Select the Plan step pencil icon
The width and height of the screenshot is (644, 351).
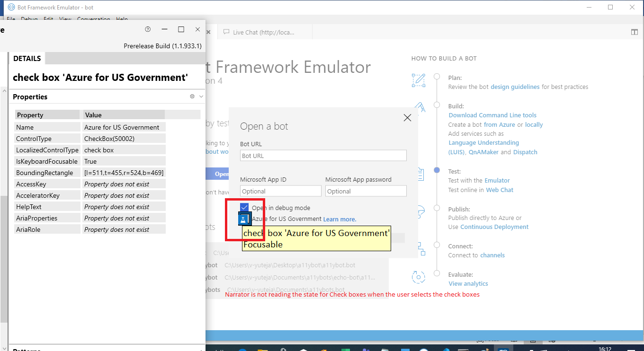[x=419, y=80]
